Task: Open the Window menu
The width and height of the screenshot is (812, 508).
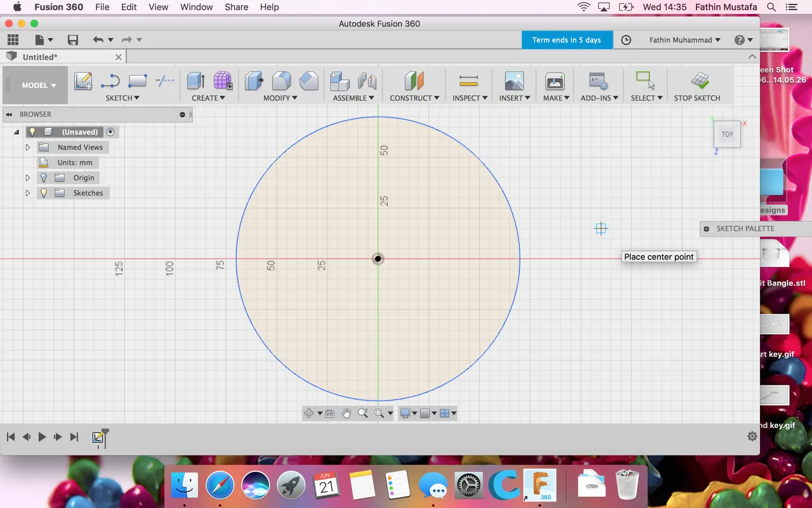Action: point(196,7)
